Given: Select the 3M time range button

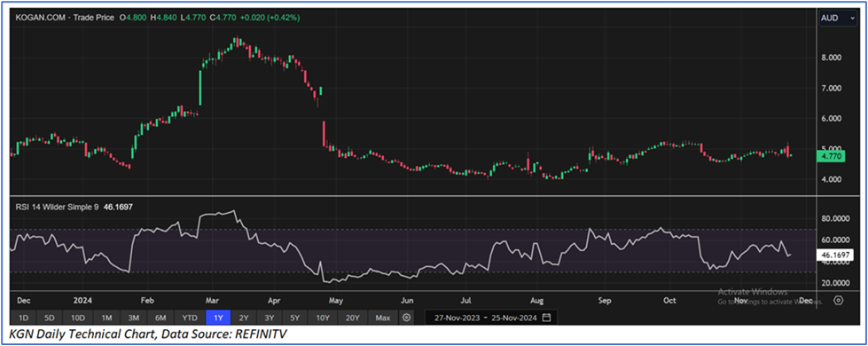Looking at the screenshot, I should click(x=133, y=318).
